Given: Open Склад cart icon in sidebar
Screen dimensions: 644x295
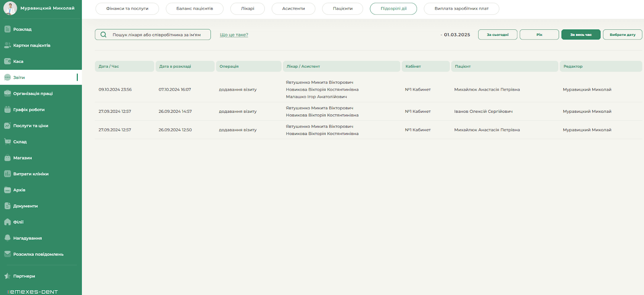Looking at the screenshot, I should tap(7, 141).
